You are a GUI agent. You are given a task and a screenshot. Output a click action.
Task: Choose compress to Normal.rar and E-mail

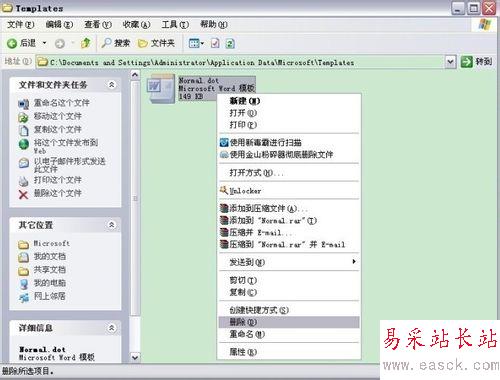tap(289, 245)
